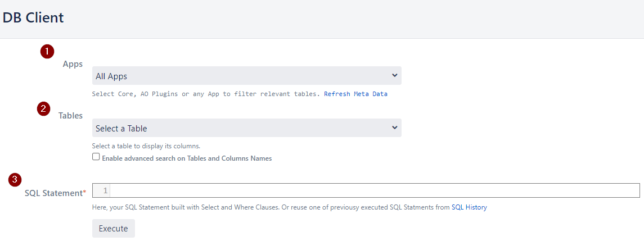644x241 pixels.
Task: Open the Select a Table dropdown
Action: click(247, 128)
